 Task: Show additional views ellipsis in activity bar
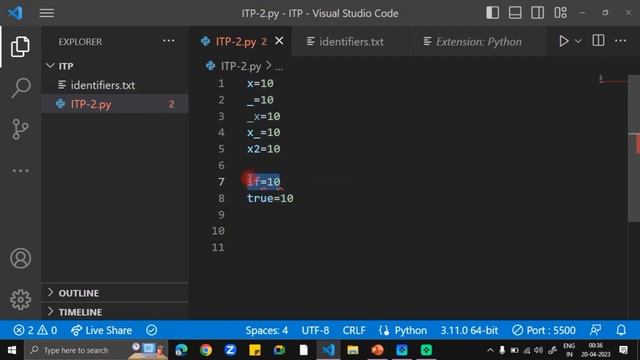pos(20,171)
